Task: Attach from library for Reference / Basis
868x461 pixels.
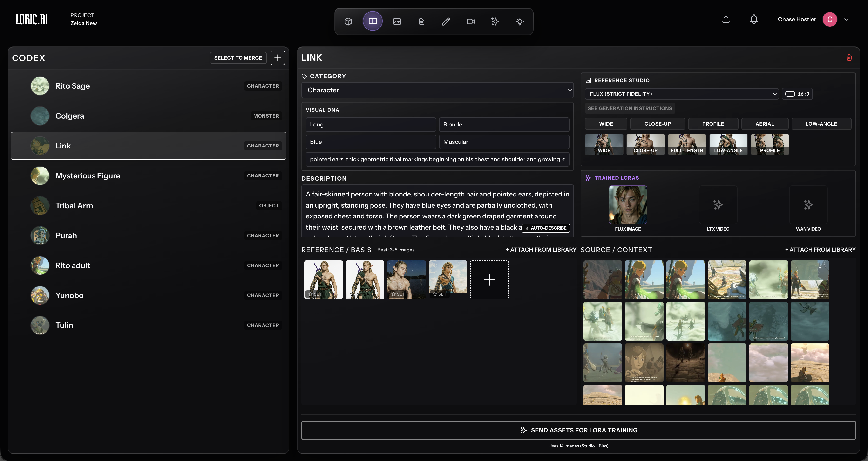Action: coord(541,250)
